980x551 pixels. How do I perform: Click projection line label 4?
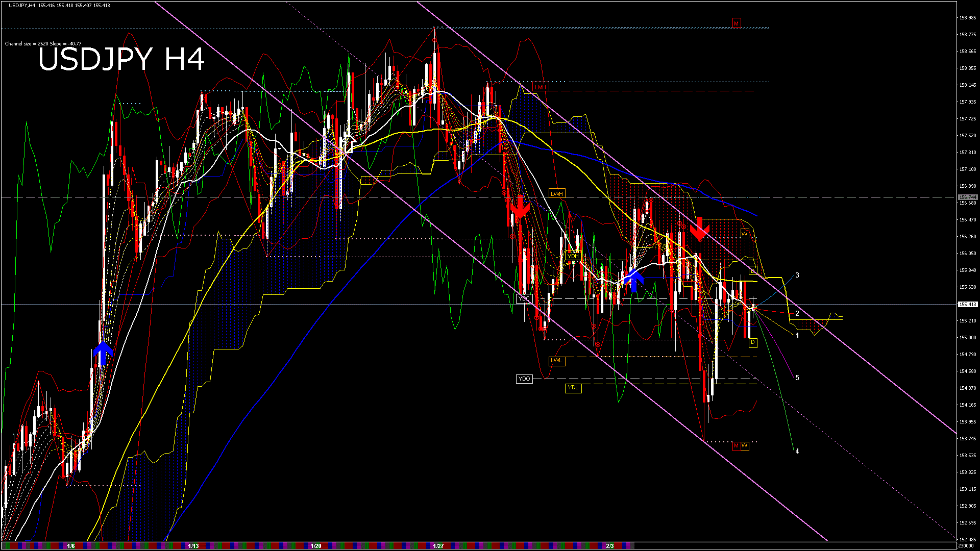pyautogui.click(x=797, y=451)
